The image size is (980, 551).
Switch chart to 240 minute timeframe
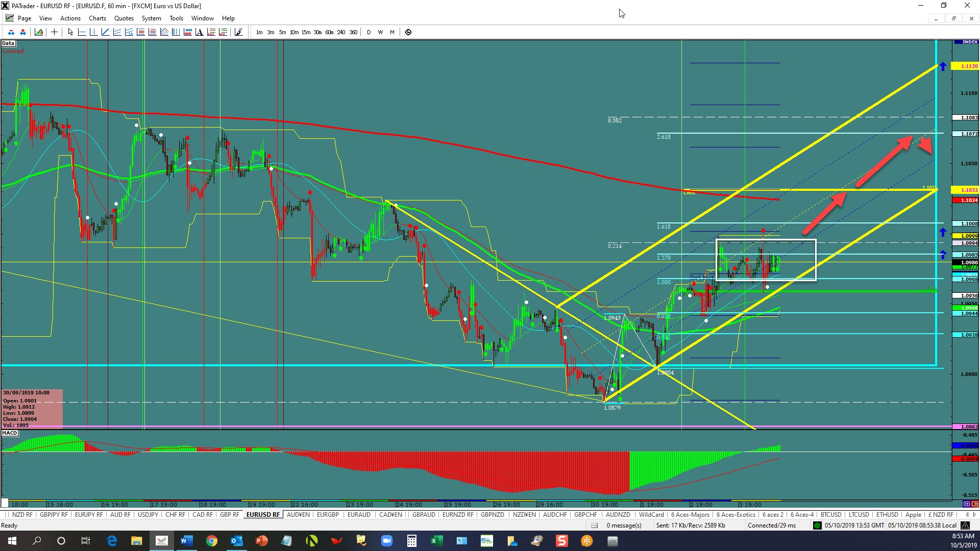pyautogui.click(x=341, y=32)
